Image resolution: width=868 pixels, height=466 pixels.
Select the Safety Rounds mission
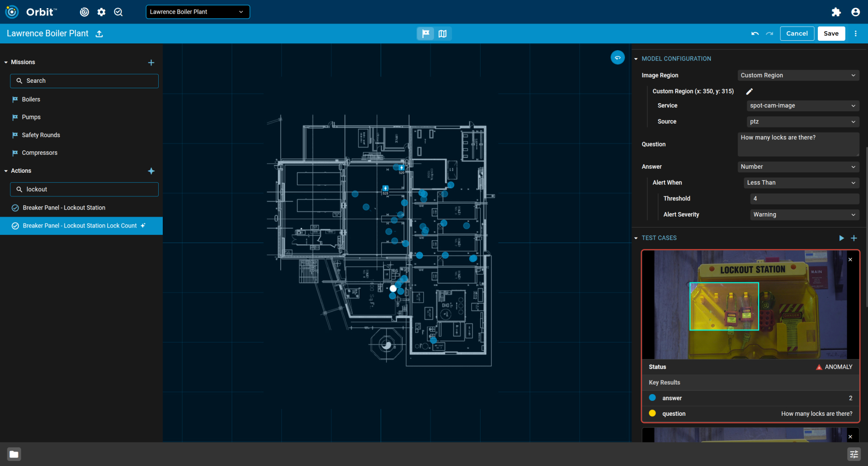[81, 135]
